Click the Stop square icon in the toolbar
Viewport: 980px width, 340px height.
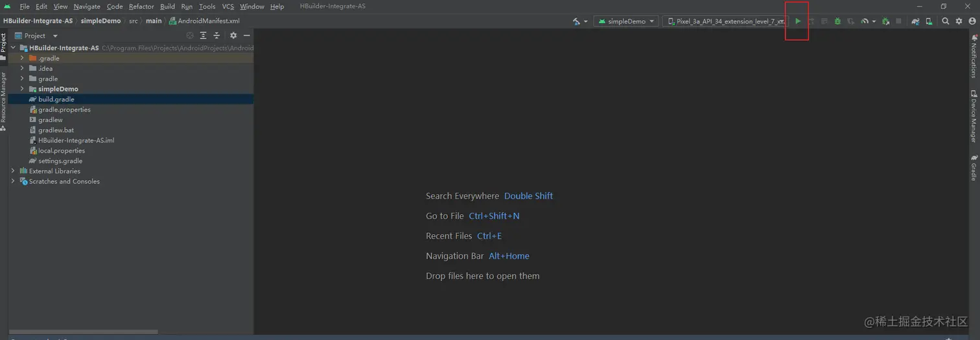(898, 21)
